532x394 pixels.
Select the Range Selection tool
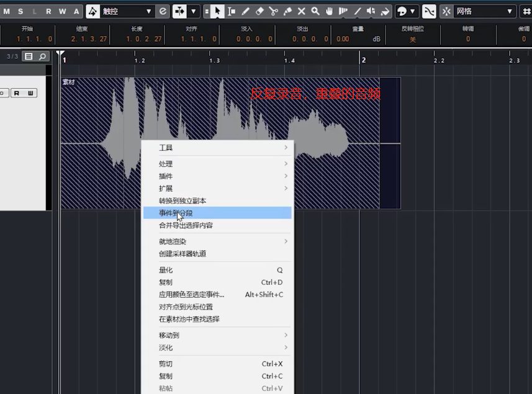(x=232, y=12)
